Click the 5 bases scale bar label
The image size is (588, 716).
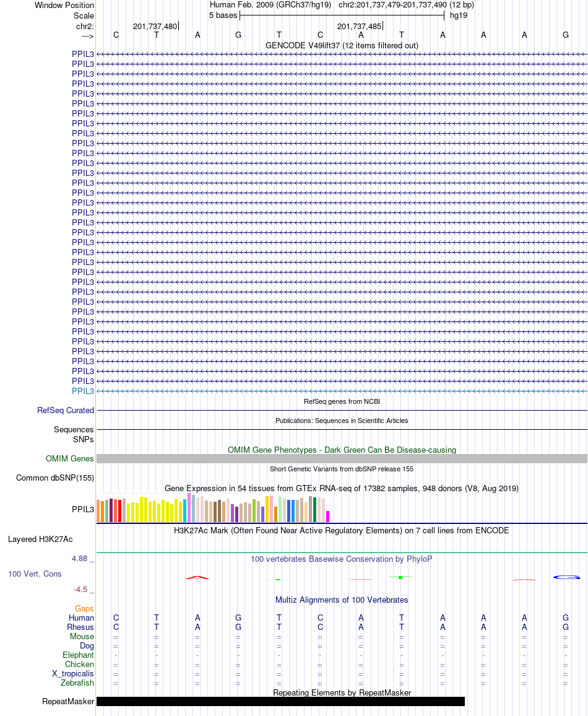pyautogui.click(x=223, y=15)
